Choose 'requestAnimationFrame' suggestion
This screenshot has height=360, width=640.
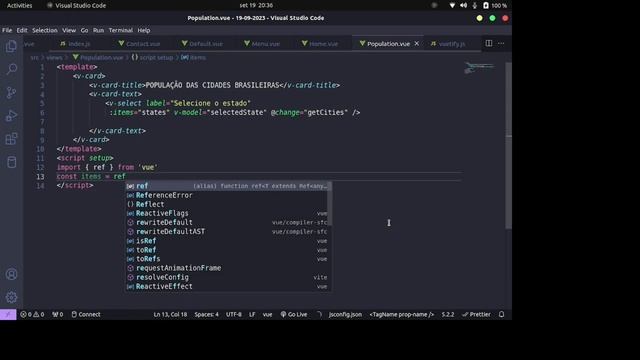tap(228, 268)
